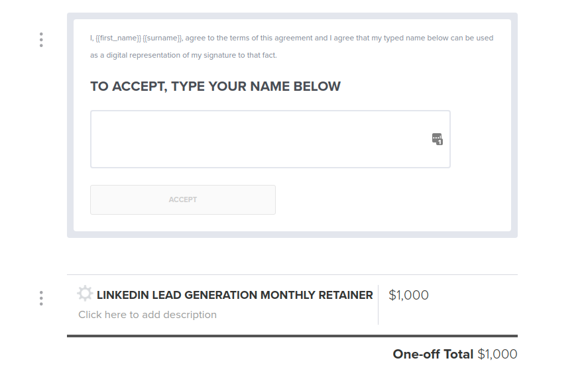588x391 pixels.
Task: Focus the signature name input field
Action: pyautogui.click(x=259, y=139)
